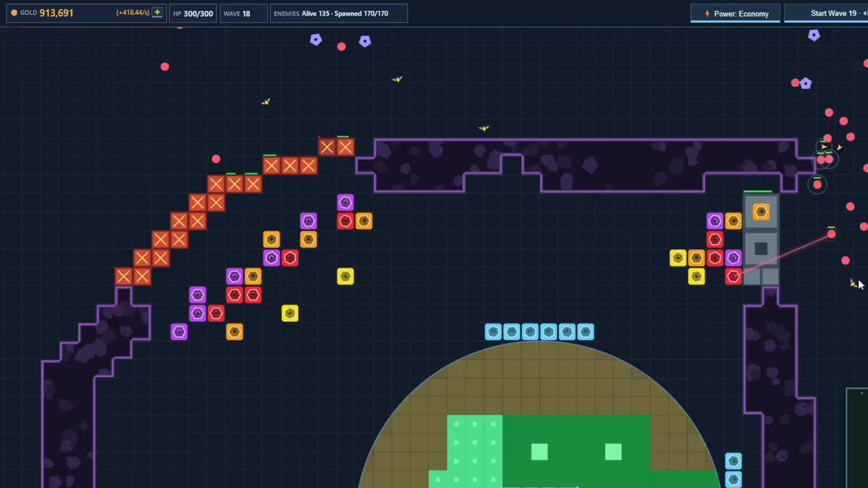Screen dimensions: 868x488
Task: Click the plus button beside gold income
Action: [157, 13]
